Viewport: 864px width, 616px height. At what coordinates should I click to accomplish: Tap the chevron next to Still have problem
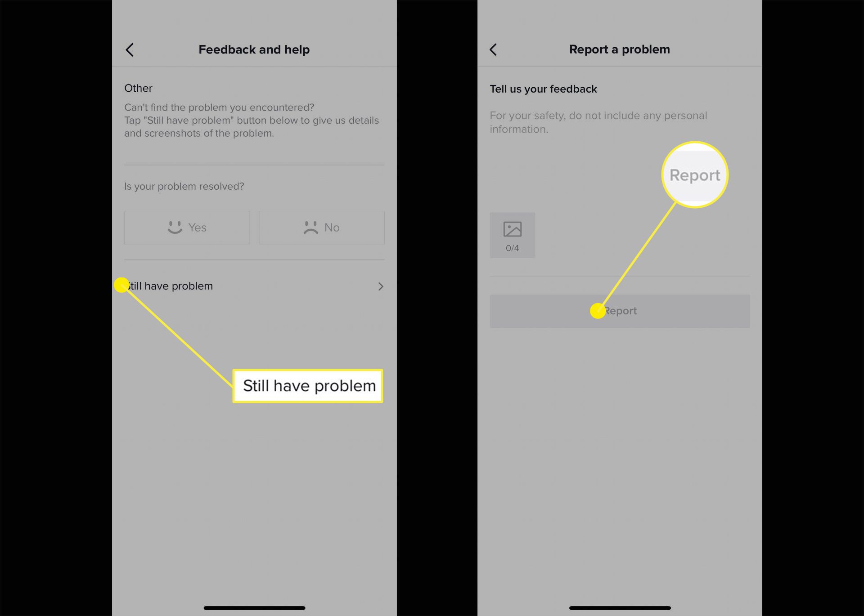click(380, 286)
